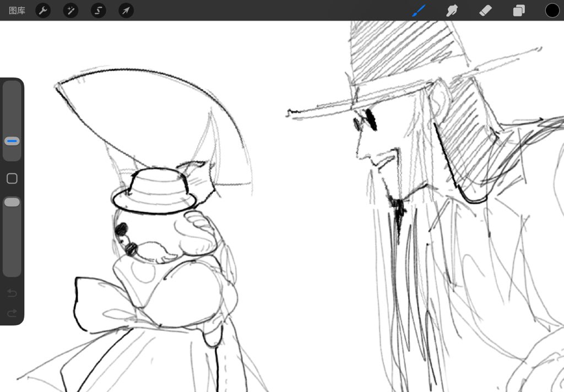
Task: Open the Actions wrench menu
Action: (x=43, y=10)
